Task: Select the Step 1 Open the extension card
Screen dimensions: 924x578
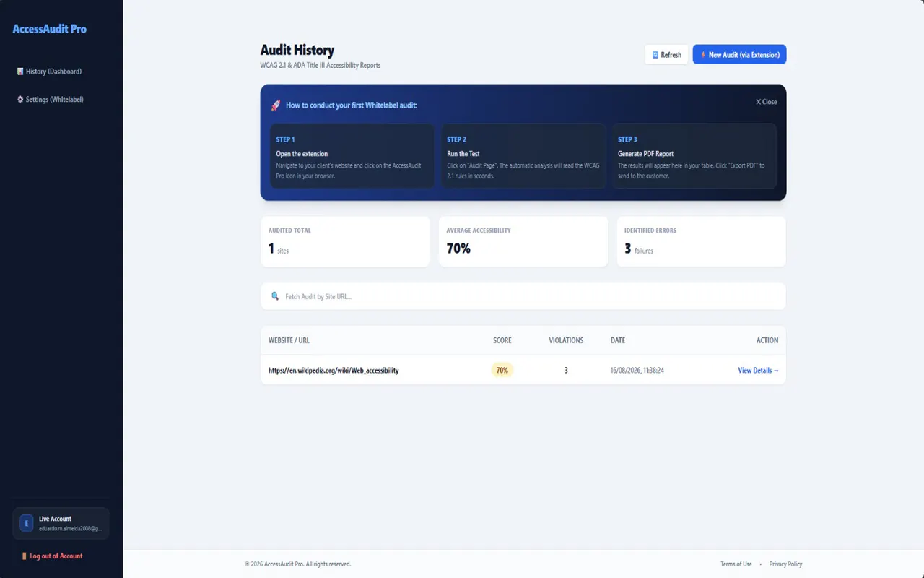Action: point(352,156)
